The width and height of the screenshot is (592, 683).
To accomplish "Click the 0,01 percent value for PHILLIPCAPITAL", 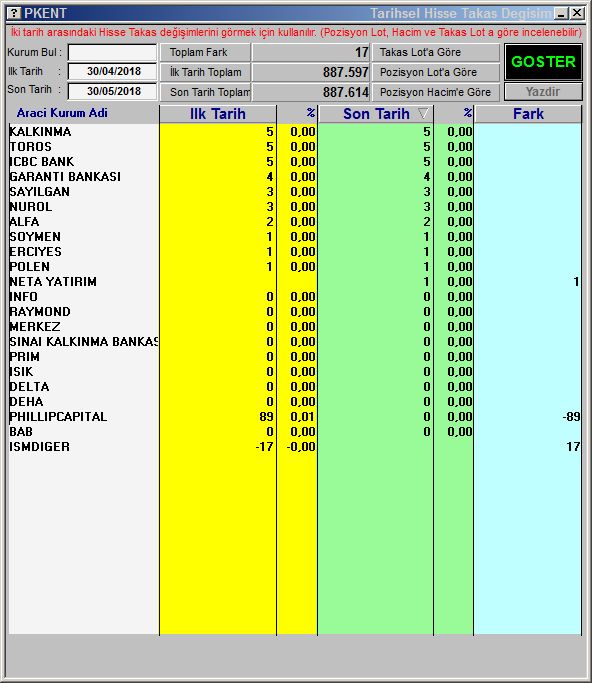I will [x=302, y=417].
